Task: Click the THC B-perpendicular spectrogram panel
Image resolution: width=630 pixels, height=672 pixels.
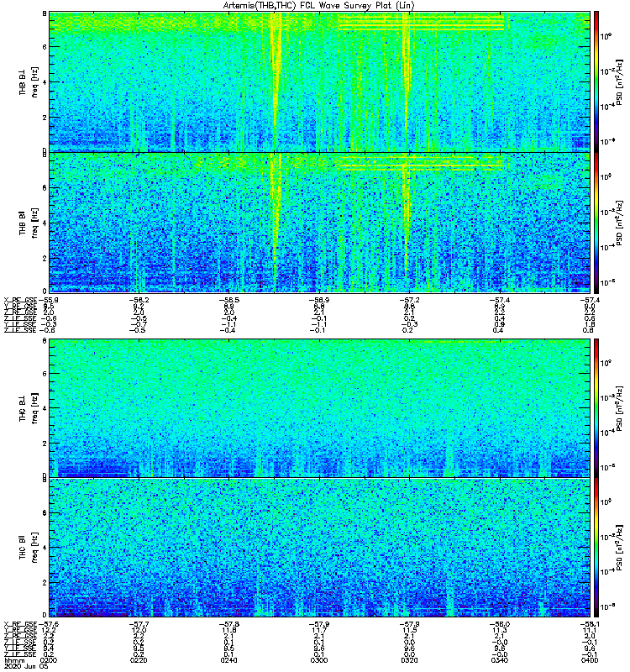Action: (319, 407)
